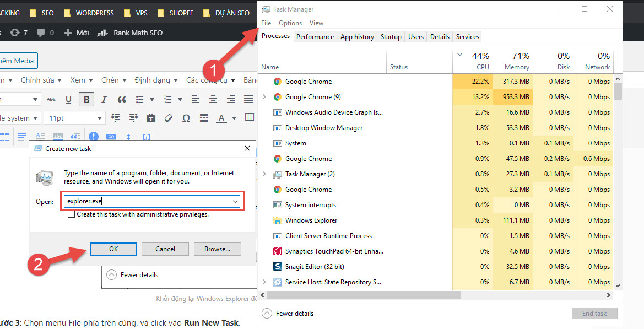Click Cancel in Create new task dialog
The height and width of the screenshot is (329, 644).
coord(165,249)
